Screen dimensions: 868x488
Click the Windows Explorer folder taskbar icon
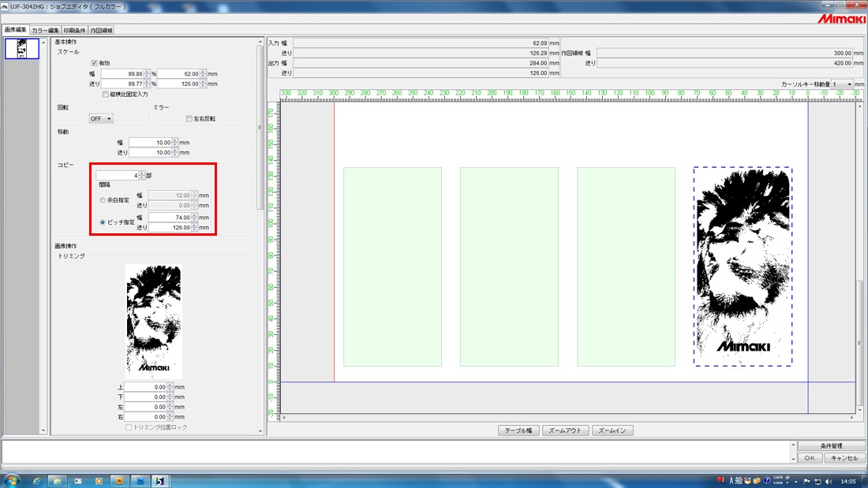pyautogui.click(x=58, y=479)
